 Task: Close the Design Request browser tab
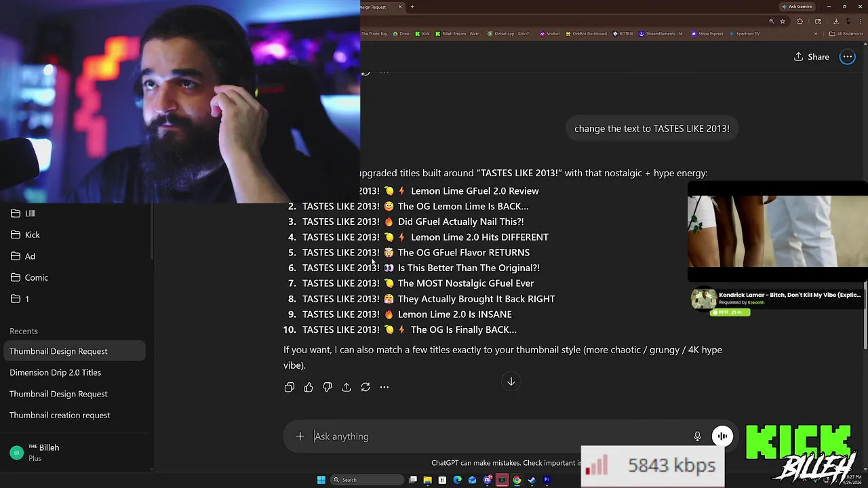pos(400,7)
